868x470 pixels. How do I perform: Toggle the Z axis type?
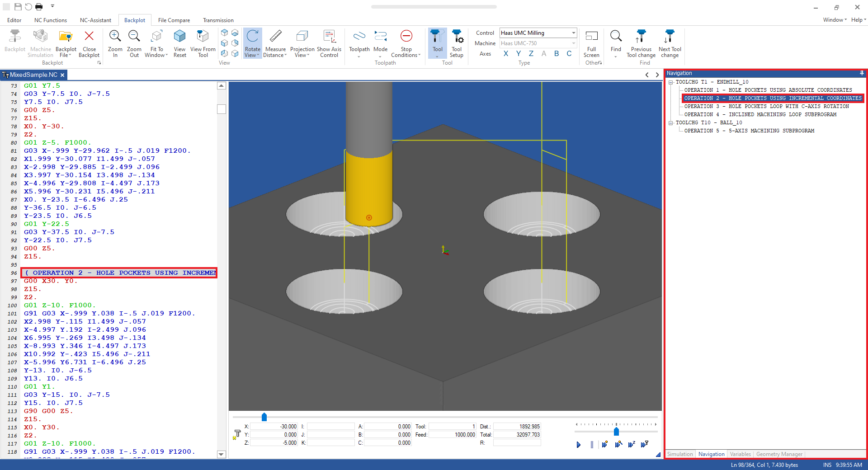tap(531, 54)
